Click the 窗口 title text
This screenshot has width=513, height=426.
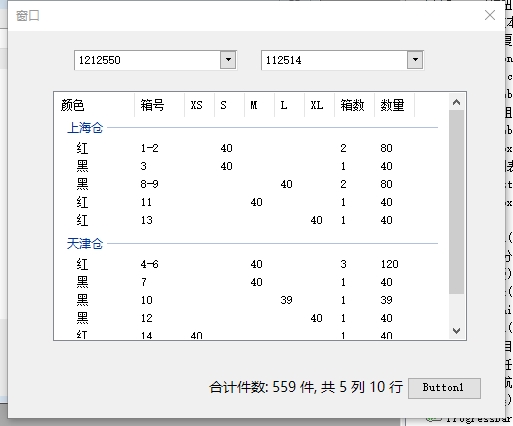point(28,15)
